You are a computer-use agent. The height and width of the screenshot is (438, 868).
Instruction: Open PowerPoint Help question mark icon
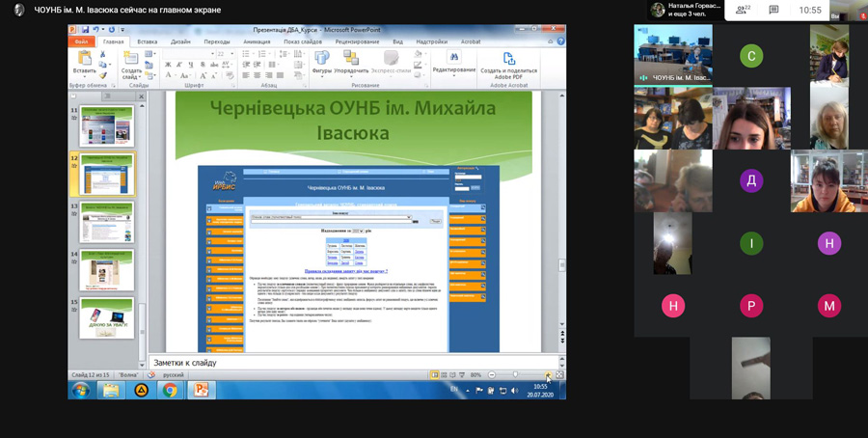pos(560,41)
